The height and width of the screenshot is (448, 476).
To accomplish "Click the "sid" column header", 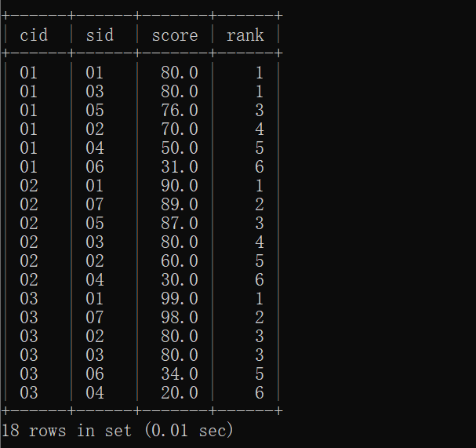I will 100,35.
